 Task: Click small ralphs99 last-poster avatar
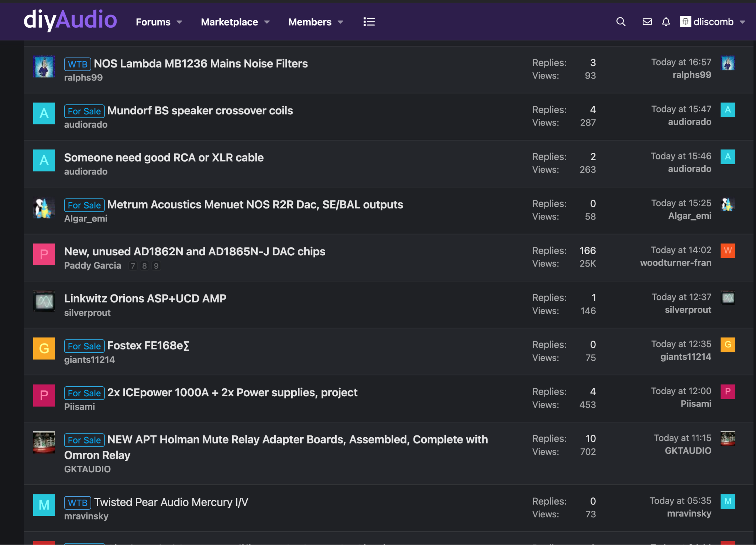(x=728, y=63)
